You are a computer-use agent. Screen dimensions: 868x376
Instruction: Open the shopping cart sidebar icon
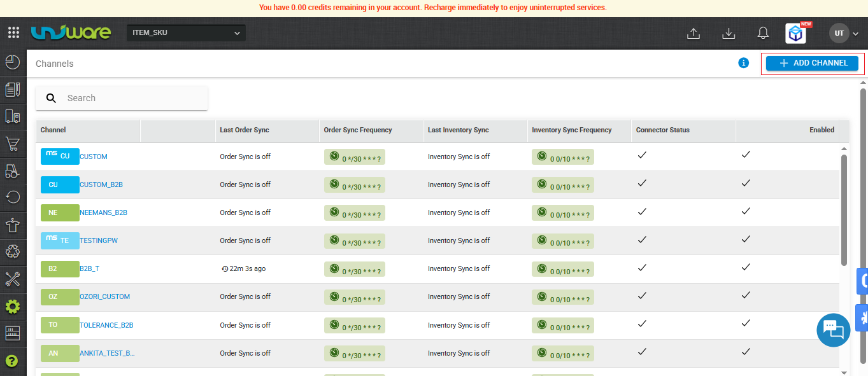point(13,144)
